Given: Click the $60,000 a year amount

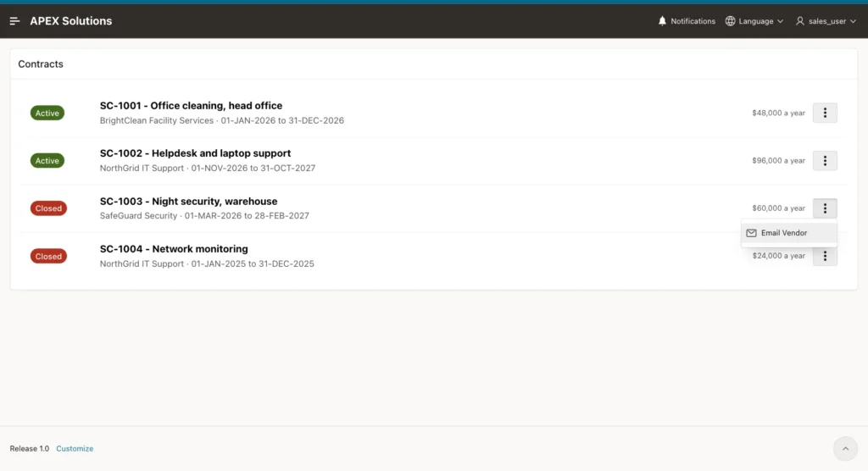Looking at the screenshot, I should click(x=778, y=208).
